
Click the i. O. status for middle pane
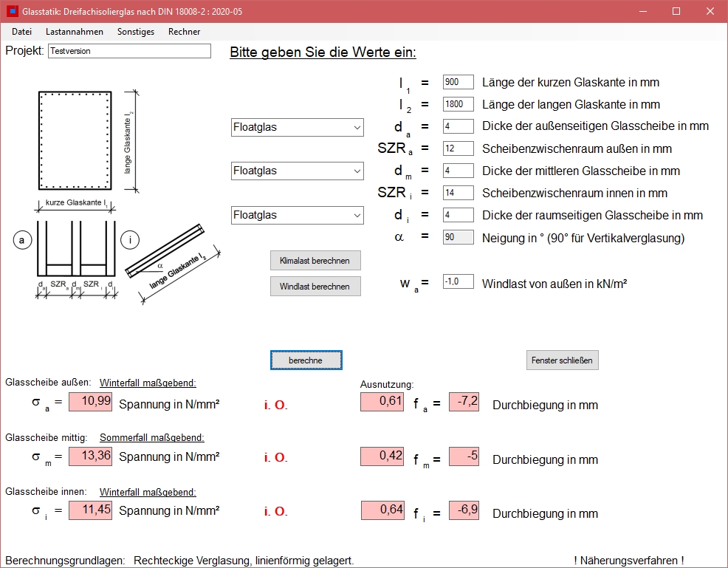(x=276, y=457)
